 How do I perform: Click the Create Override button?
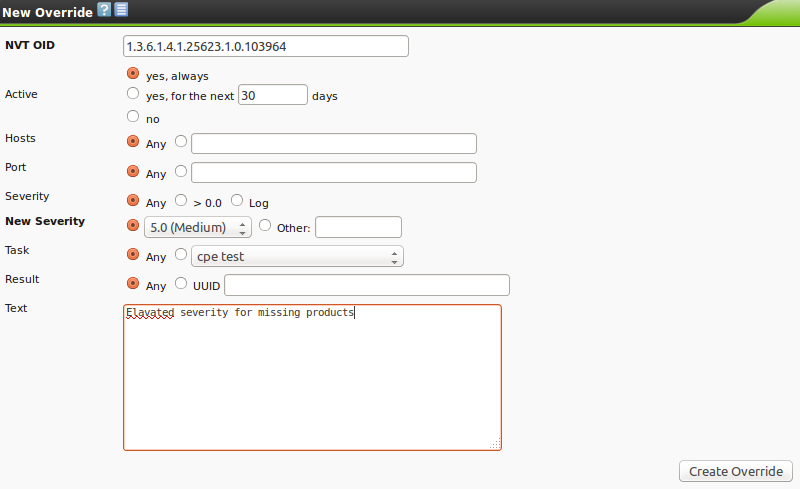pos(736,471)
